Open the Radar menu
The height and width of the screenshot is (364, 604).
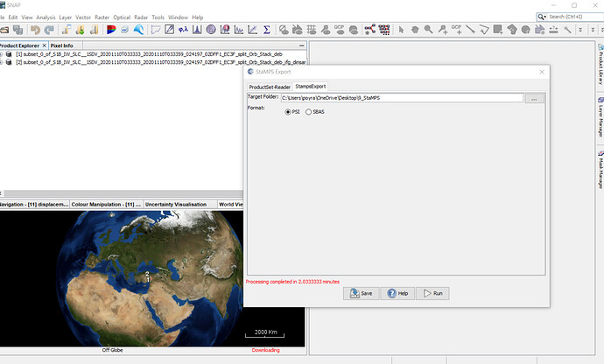click(141, 17)
